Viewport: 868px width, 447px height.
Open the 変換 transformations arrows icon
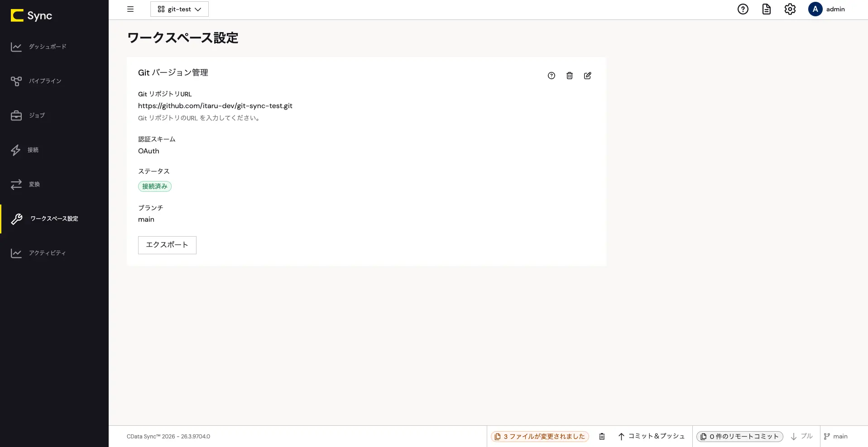[16, 184]
